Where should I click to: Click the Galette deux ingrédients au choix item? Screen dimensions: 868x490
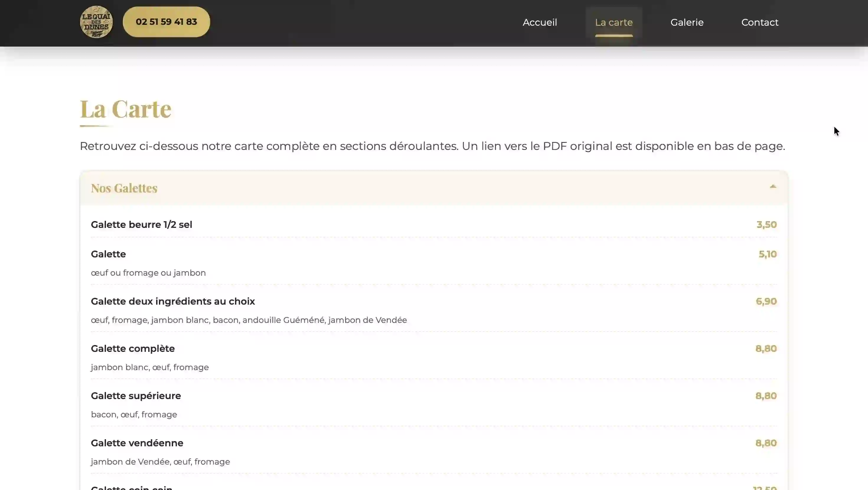click(173, 301)
